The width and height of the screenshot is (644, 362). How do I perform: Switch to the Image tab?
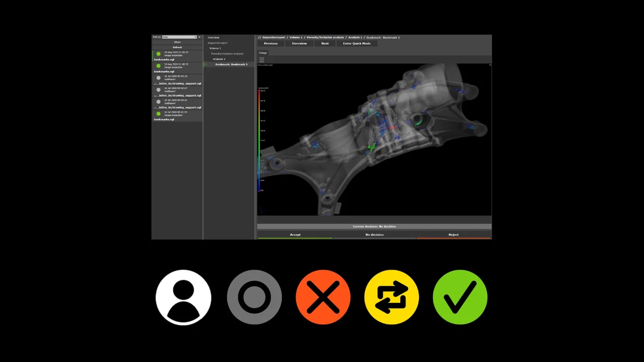(263, 52)
